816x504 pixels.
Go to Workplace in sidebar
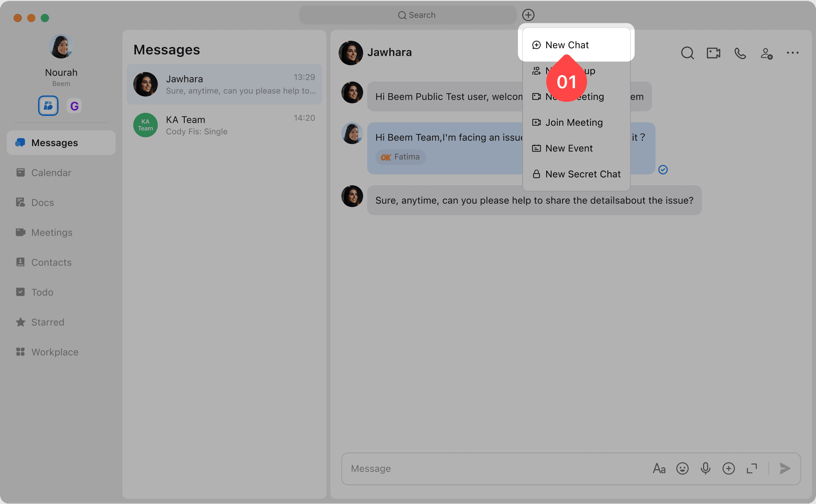55,352
